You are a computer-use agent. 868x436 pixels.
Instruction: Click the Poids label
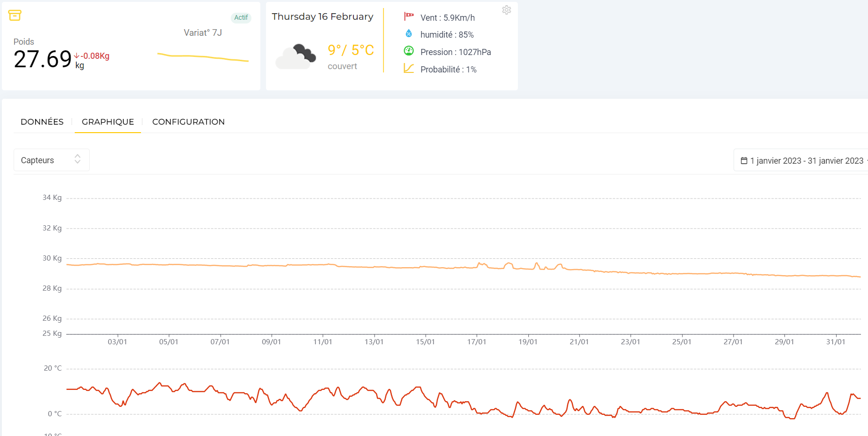pyautogui.click(x=24, y=42)
